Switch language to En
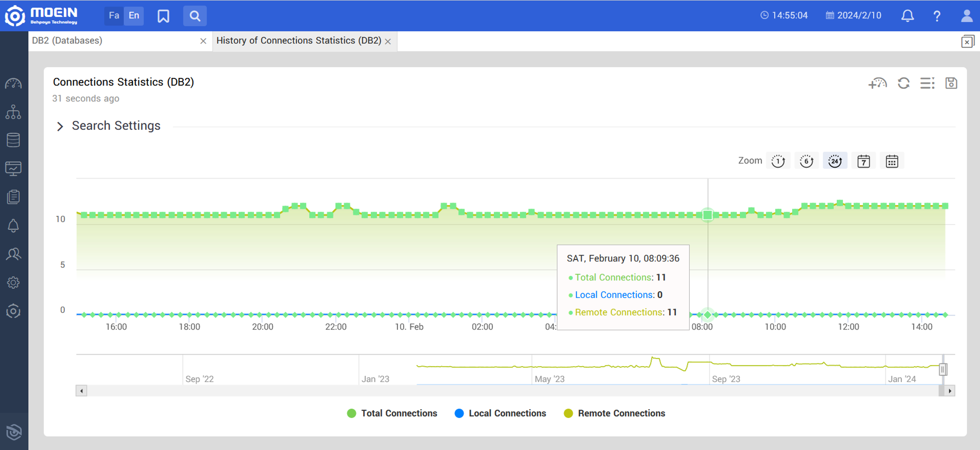The width and height of the screenshot is (980, 450). pos(133,16)
